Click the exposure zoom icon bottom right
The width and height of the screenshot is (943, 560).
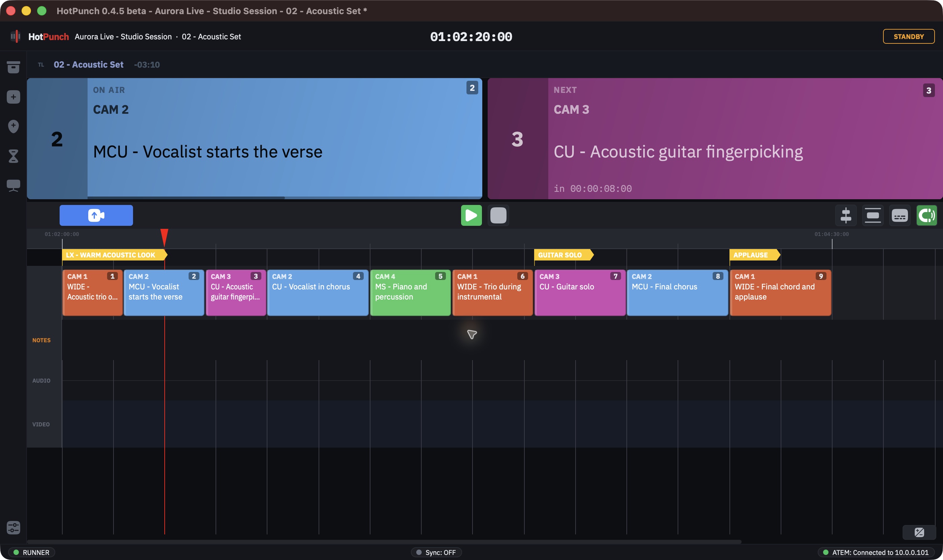919,532
